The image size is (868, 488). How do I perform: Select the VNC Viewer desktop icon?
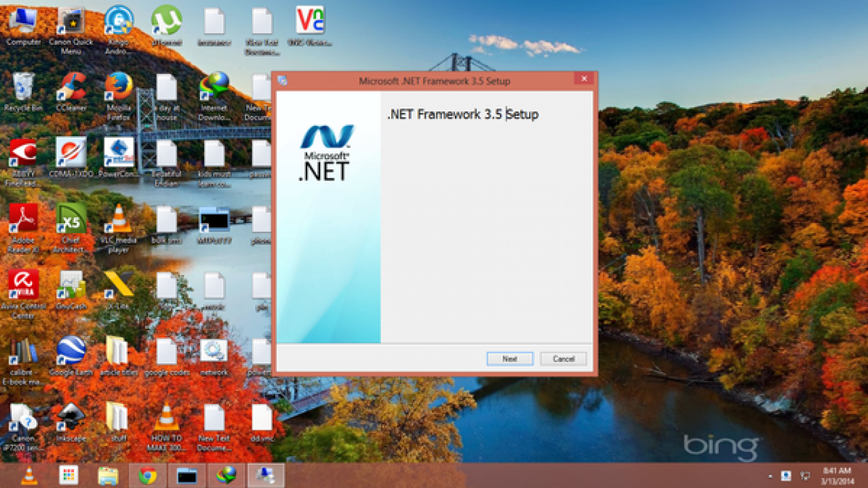310,26
